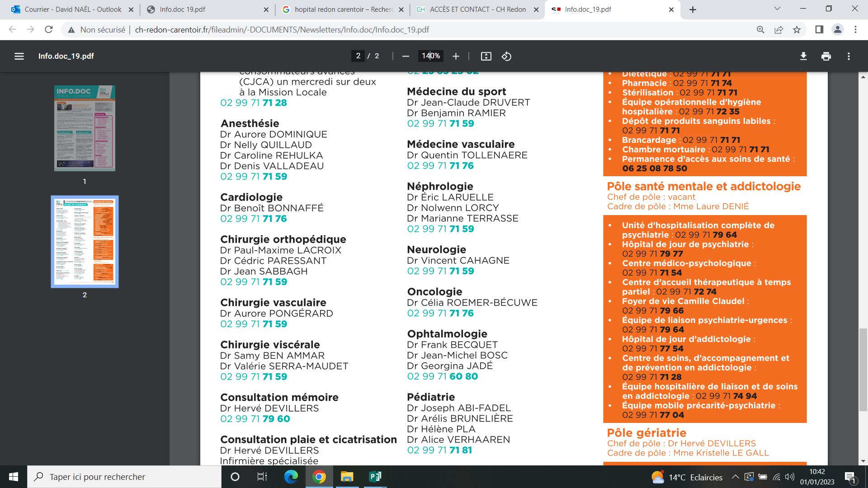
Task: Click the zoom in plus button
Action: 456,56
